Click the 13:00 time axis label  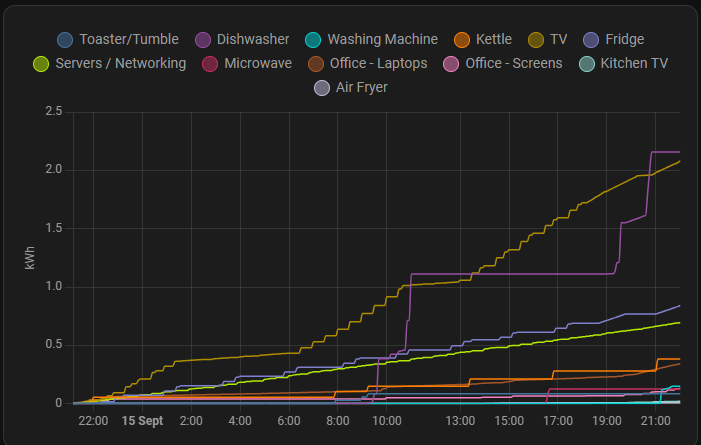(460, 421)
